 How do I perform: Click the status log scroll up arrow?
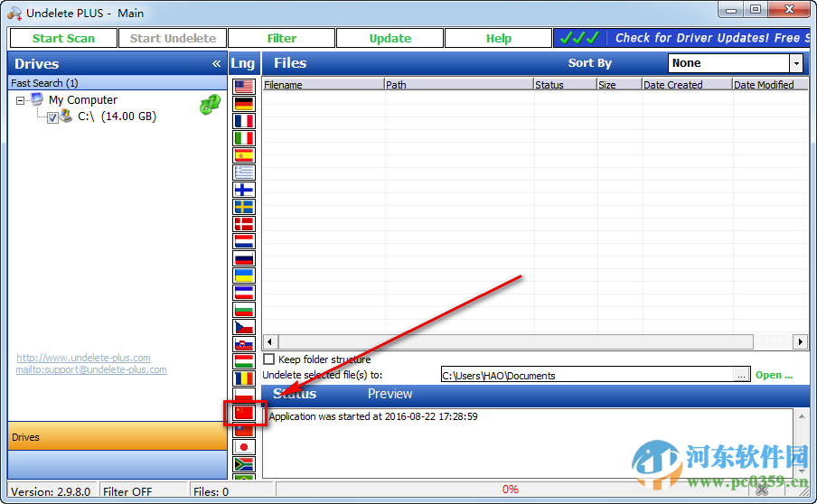point(802,416)
